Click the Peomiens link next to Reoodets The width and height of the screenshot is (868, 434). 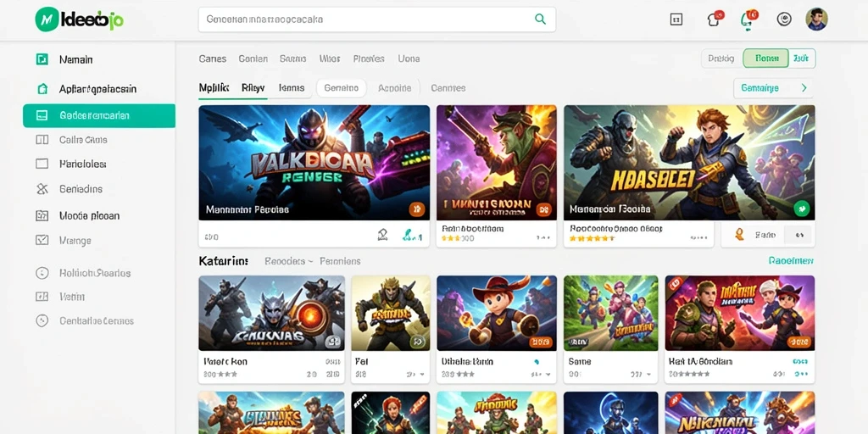(x=340, y=261)
